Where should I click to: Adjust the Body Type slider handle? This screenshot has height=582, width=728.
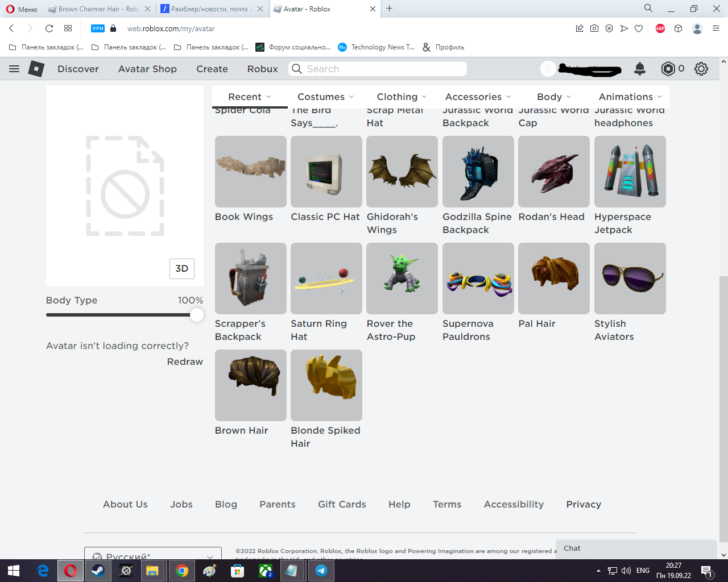coord(197,315)
